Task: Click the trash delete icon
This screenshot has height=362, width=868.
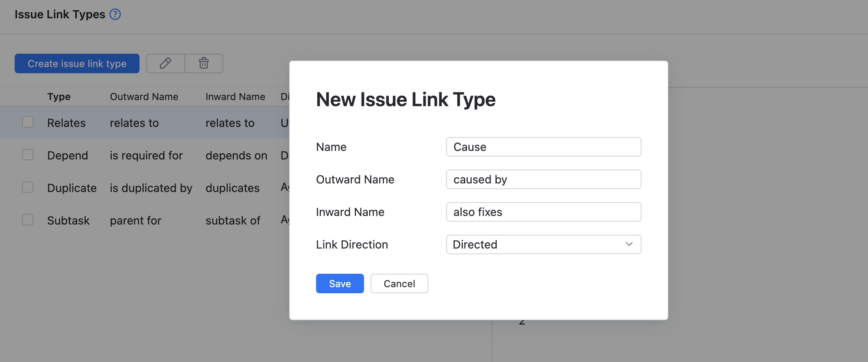Action: 204,63
